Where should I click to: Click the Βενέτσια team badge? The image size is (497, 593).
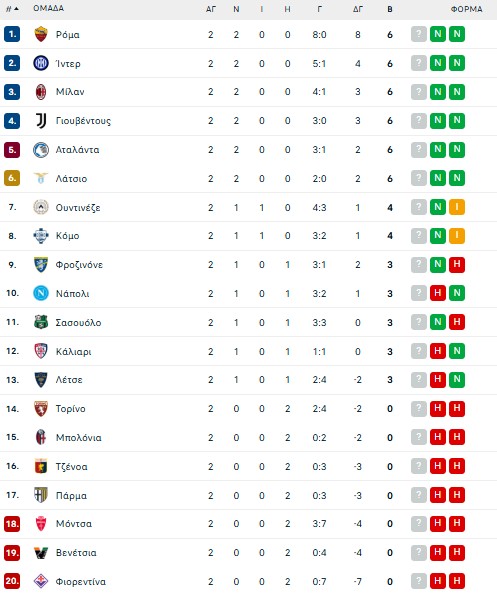[x=41, y=553]
